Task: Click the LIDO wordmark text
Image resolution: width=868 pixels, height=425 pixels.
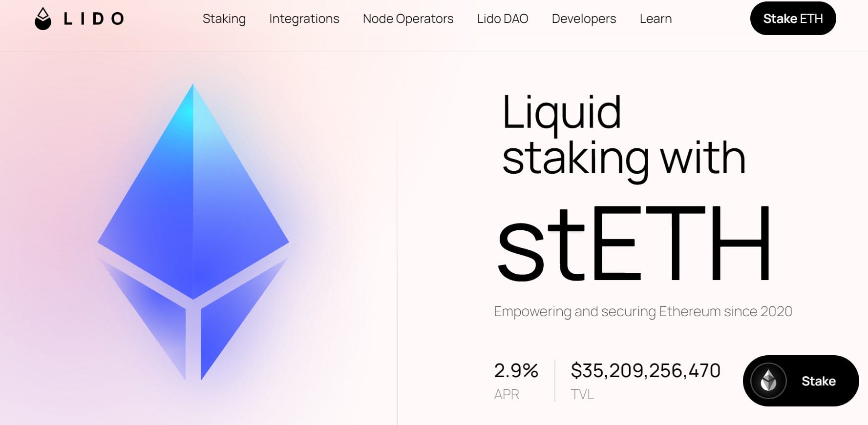Action: (94, 19)
